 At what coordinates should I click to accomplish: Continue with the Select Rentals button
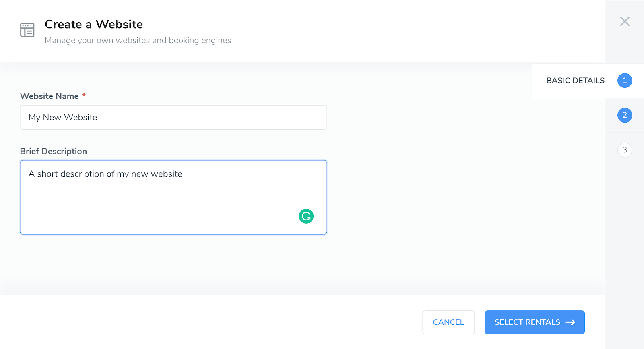pyautogui.click(x=534, y=322)
